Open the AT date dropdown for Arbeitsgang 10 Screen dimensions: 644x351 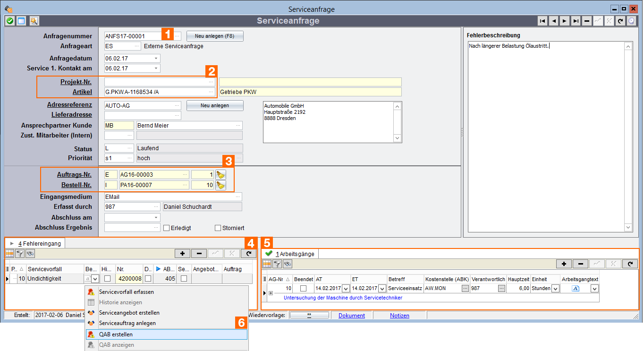pos(346,289)
